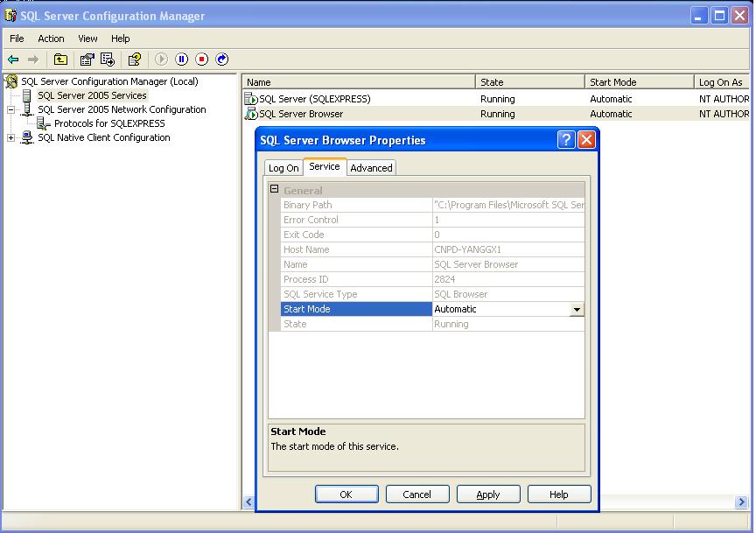Image resolution: width=756 pixels, height=533 pixels.
Task: Click the toolbar Help icon
Action: pyautogui.click(x=135, y=60)
